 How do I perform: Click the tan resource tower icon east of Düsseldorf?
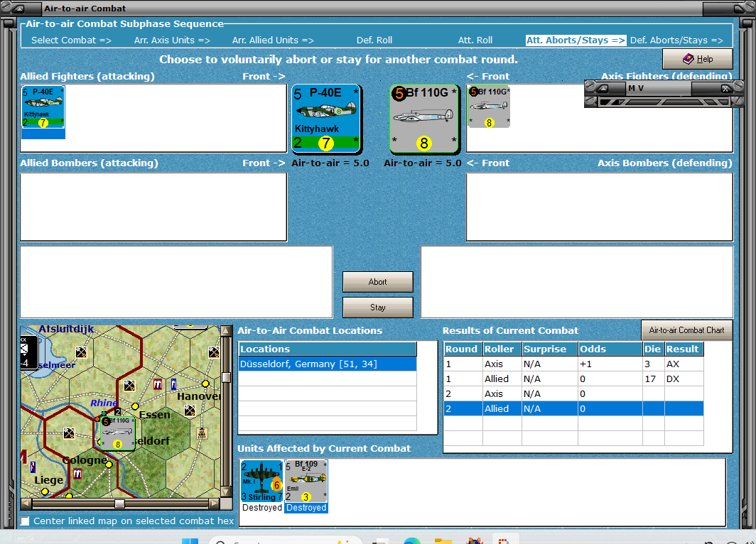202,433
